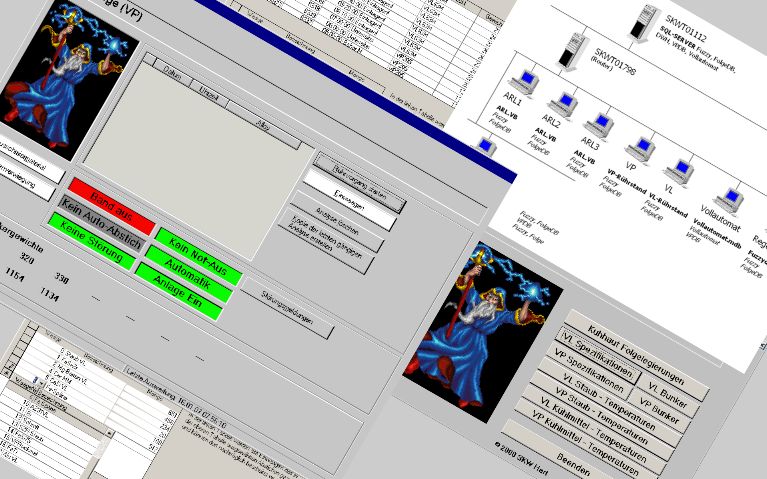
Task: Click the red Band aus indicator
Action: pyautogui.click(x=112, y=206)
